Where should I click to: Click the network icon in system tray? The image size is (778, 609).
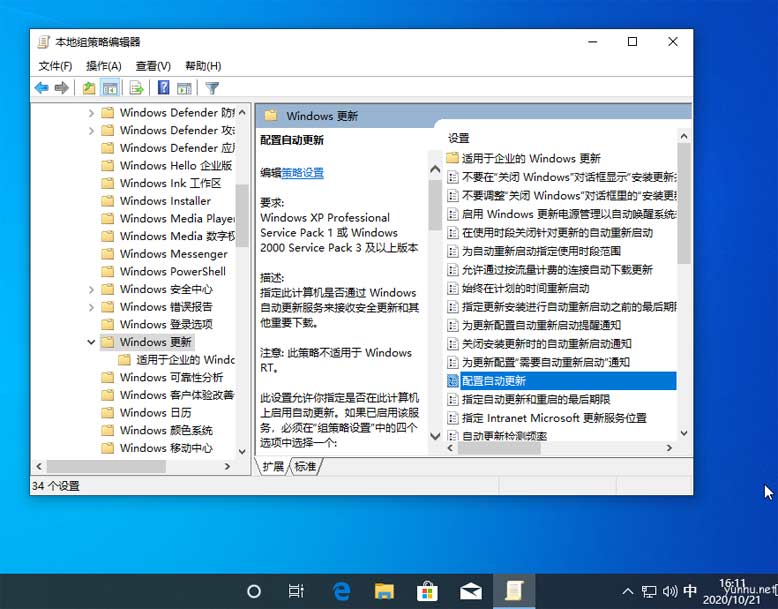coord(648,591)
